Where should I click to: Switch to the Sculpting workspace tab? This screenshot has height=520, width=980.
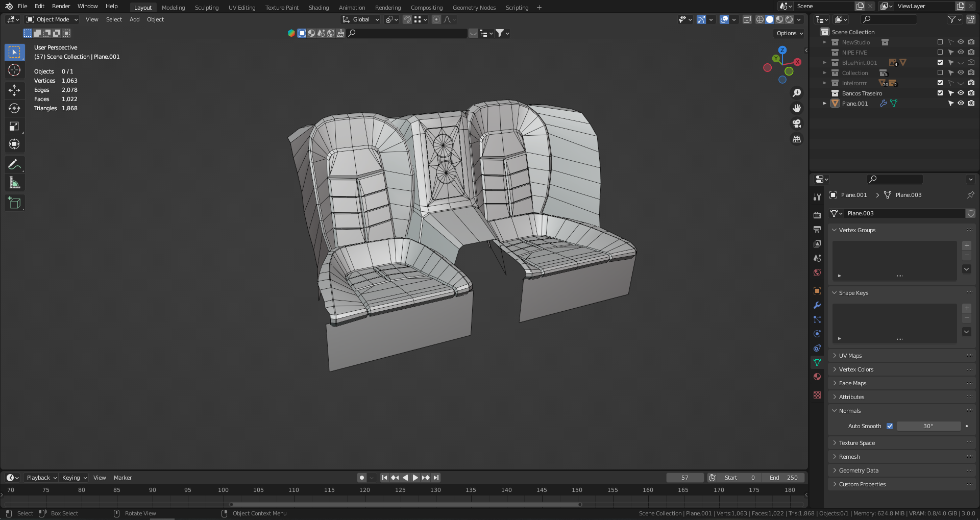tap(206, 8)
